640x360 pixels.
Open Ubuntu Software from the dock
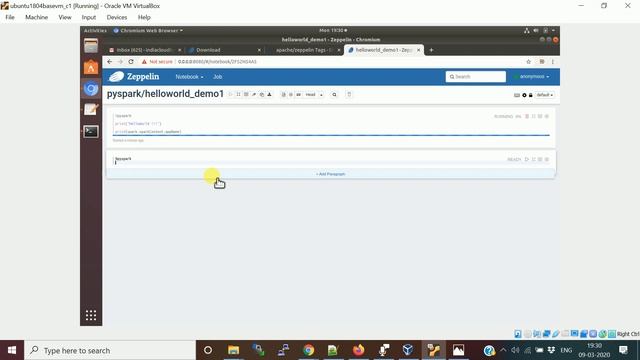coord(91,67)
